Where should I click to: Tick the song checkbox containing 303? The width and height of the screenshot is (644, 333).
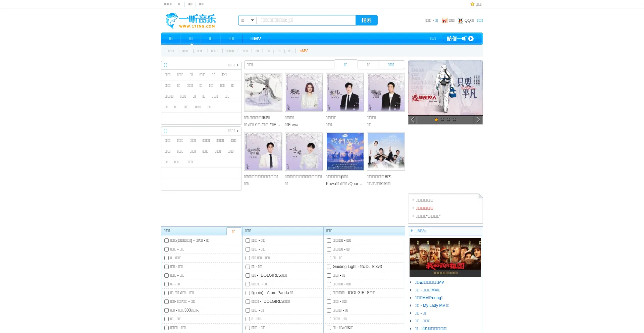pos(166,311)
